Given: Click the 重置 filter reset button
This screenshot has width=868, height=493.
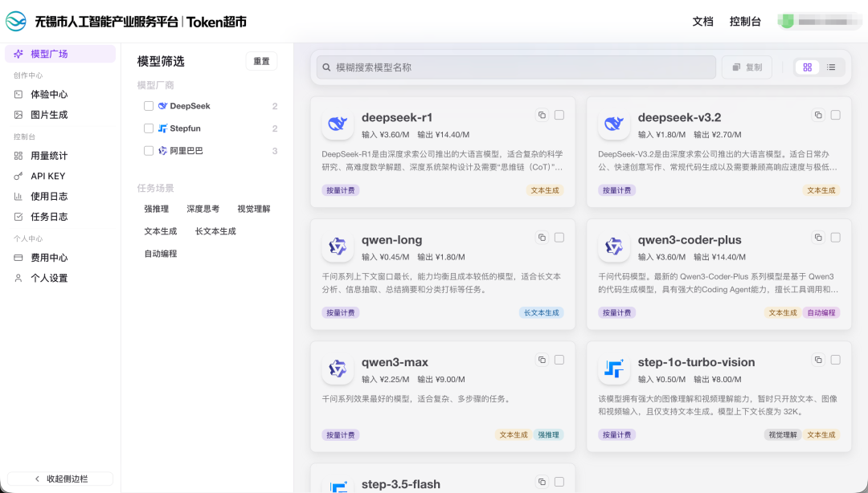Looking at the screenshot, I should point(261,61).
